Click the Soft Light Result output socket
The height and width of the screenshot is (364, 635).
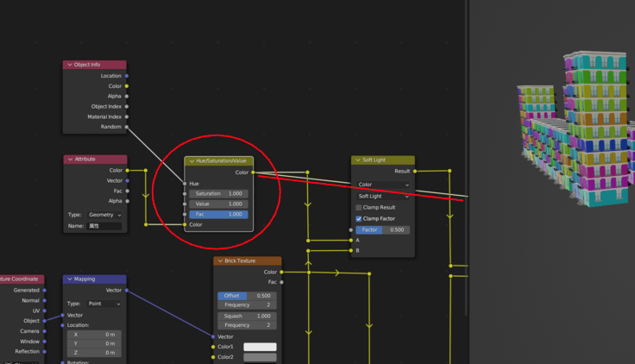point(415,172)
